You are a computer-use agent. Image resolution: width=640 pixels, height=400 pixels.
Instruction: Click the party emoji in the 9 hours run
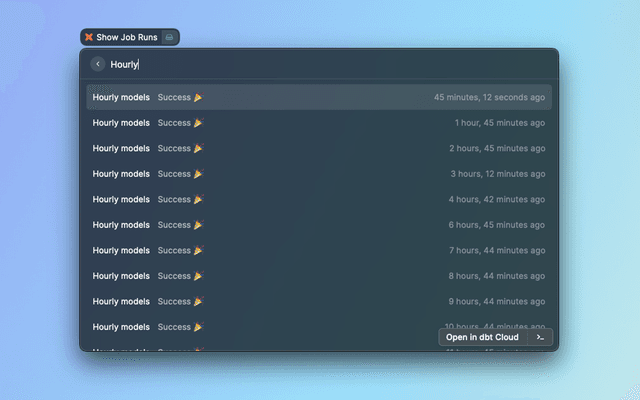pos(198,301)
